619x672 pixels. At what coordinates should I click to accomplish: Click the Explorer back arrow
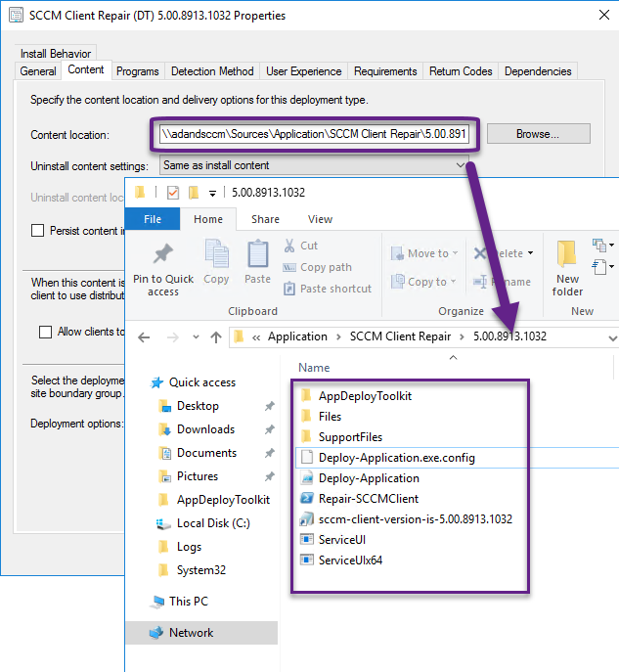[144, 337]
